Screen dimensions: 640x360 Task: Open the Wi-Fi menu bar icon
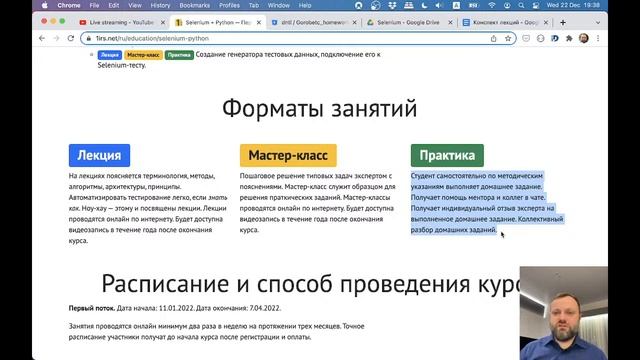[492, 5]
